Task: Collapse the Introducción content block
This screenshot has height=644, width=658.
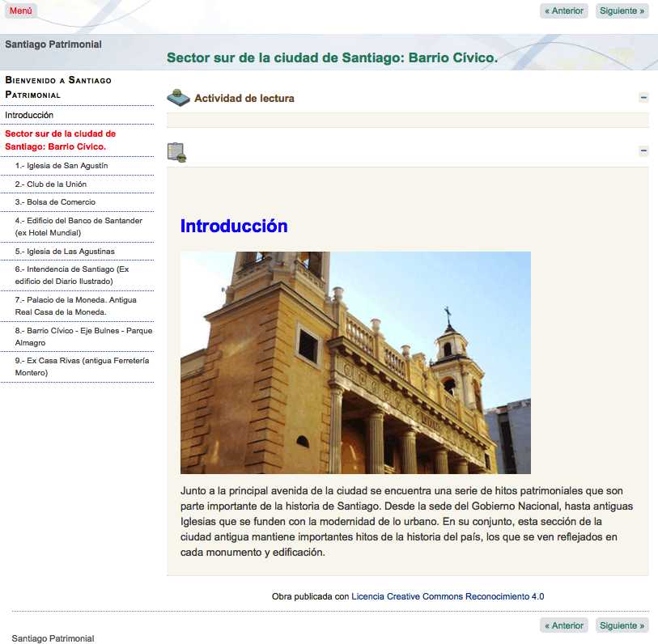Action: (x=643, y=150)
